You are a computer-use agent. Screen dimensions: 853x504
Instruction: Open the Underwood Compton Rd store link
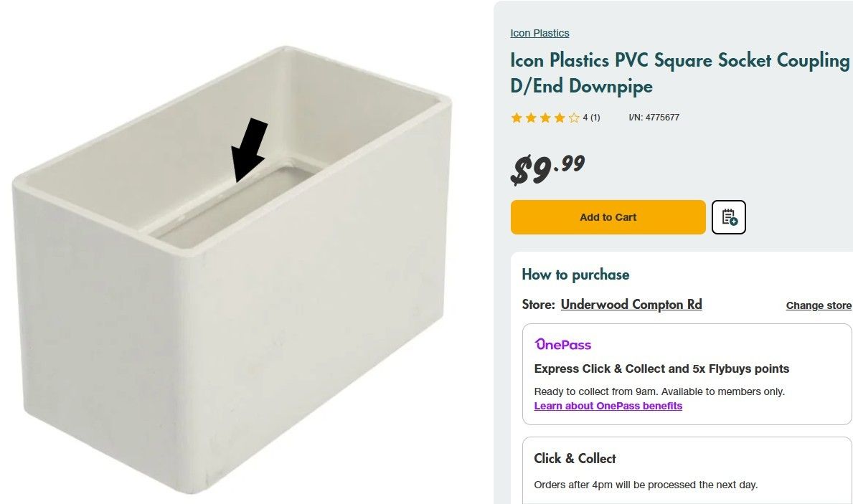(x=631, y=304)
